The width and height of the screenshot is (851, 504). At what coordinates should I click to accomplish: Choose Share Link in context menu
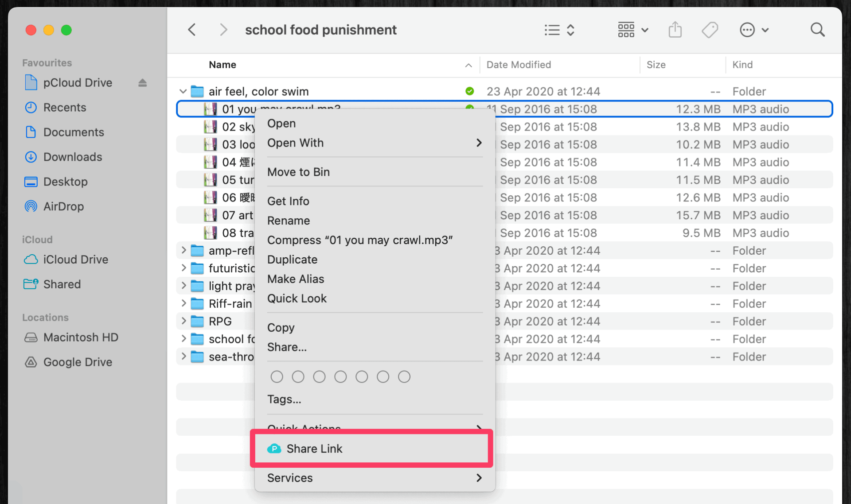314,449
